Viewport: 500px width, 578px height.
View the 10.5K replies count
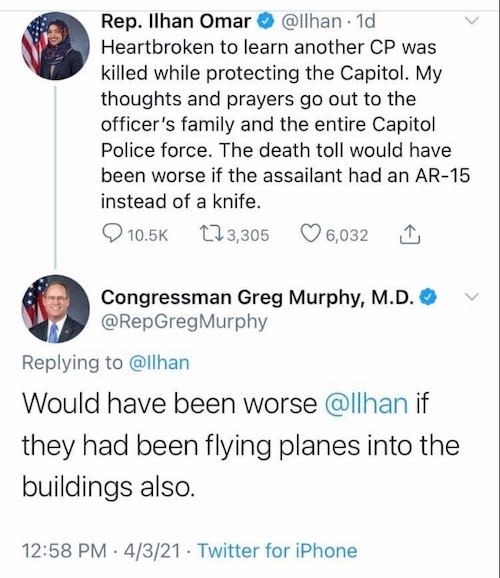(147, 235)
